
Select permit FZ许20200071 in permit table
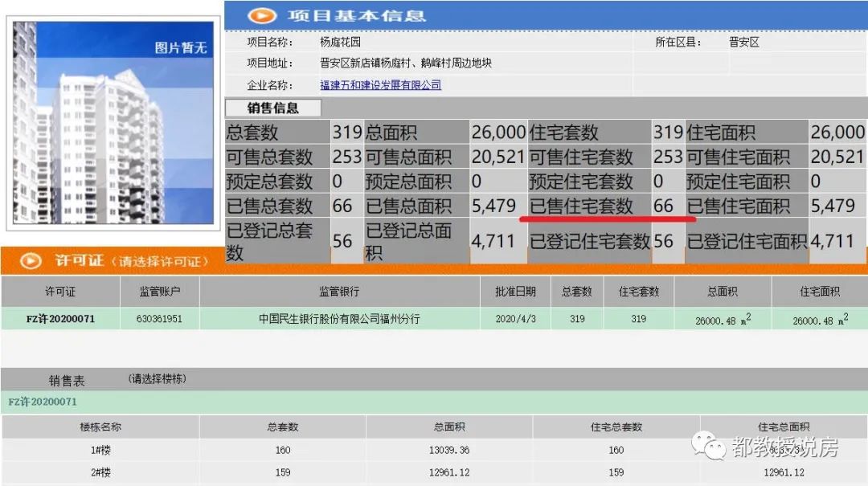coord(60,319)
